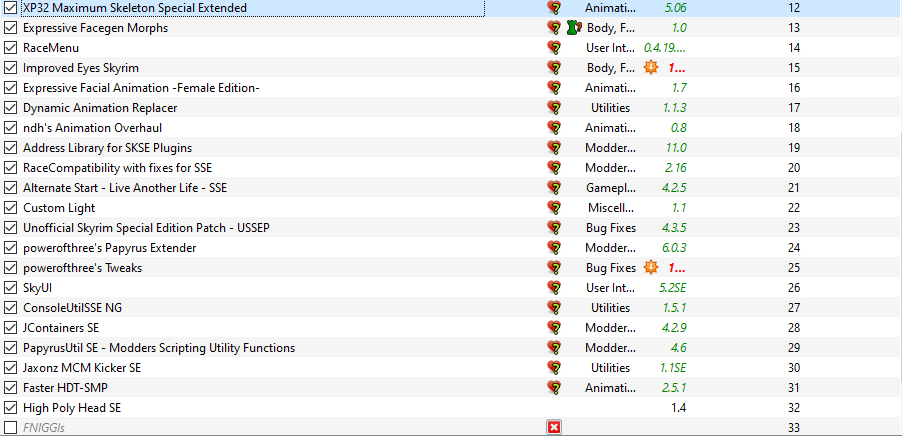
Task: Toggle Improved Eyes Skyrim checkbox
Action: (10, 68)
